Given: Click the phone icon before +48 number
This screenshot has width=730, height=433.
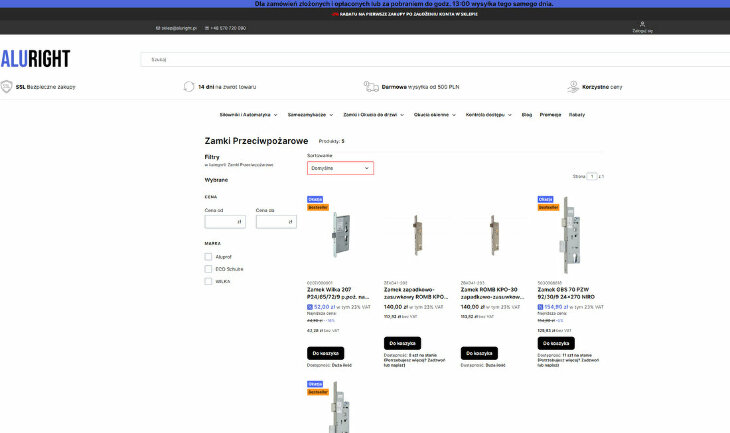Looking at the screenshot, I should pyautogui.click(x=207, y=28).
